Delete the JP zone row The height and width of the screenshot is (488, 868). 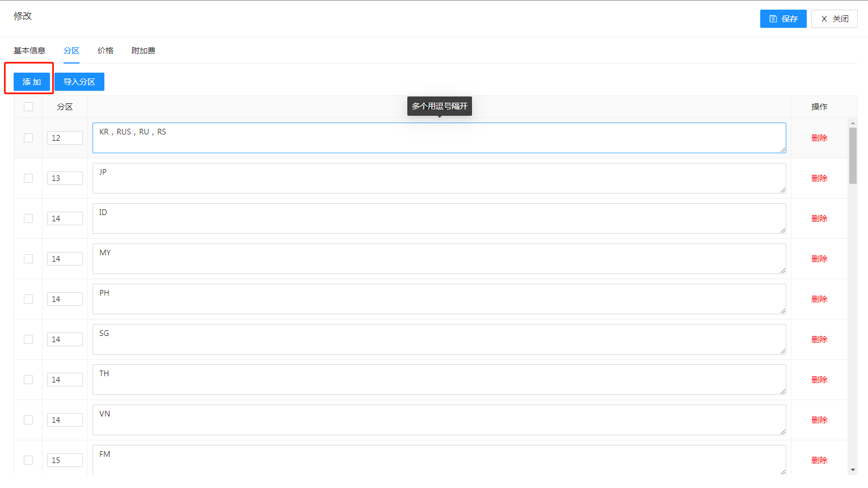pyautogui.click(x=819, y=178)
